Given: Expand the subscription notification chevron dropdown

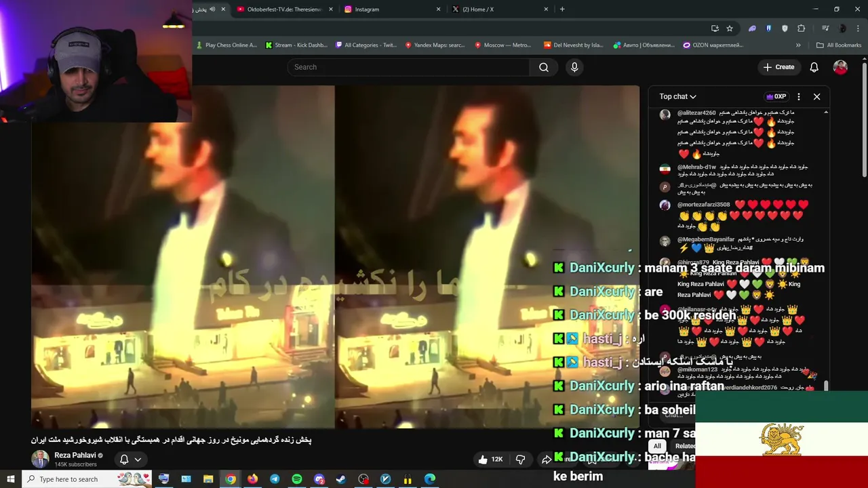Looking at the screenshot, I should (138, 460).
